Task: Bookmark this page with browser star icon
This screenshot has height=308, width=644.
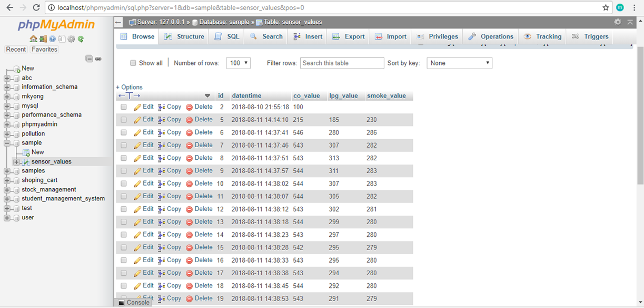Action: pos(606,7)
